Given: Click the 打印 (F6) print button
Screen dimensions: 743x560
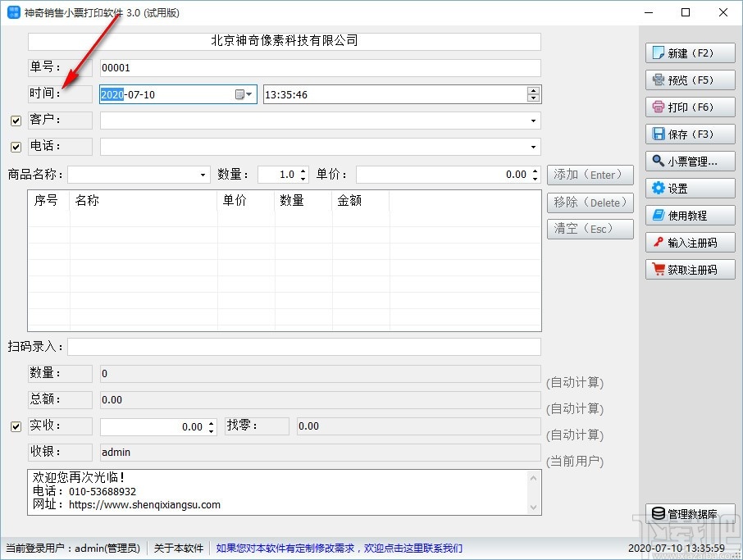Looking at the screenshot, I should pyautogui.click(x=690, y=107).
